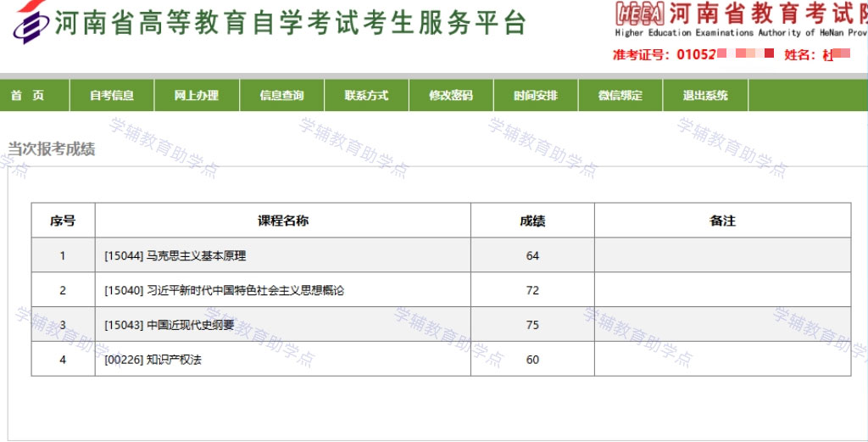Image resolution: width=868 pixels, height=442 pixels.
Task: Click 修改密码 to change password
Action: 451,95
